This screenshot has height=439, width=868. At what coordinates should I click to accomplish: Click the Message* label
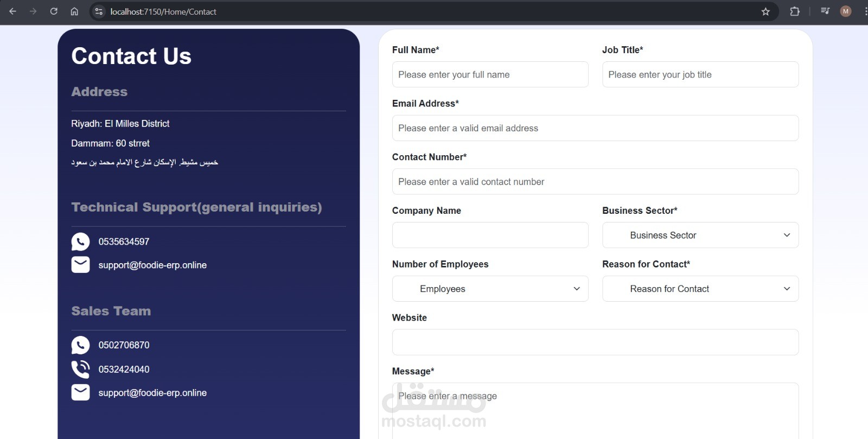pyautogui.click(x=413, y=371)
